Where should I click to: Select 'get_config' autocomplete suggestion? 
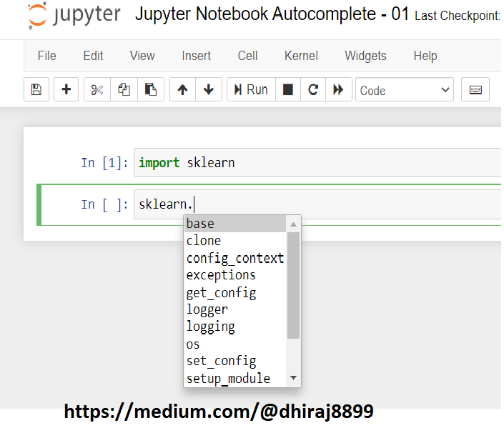235,292
